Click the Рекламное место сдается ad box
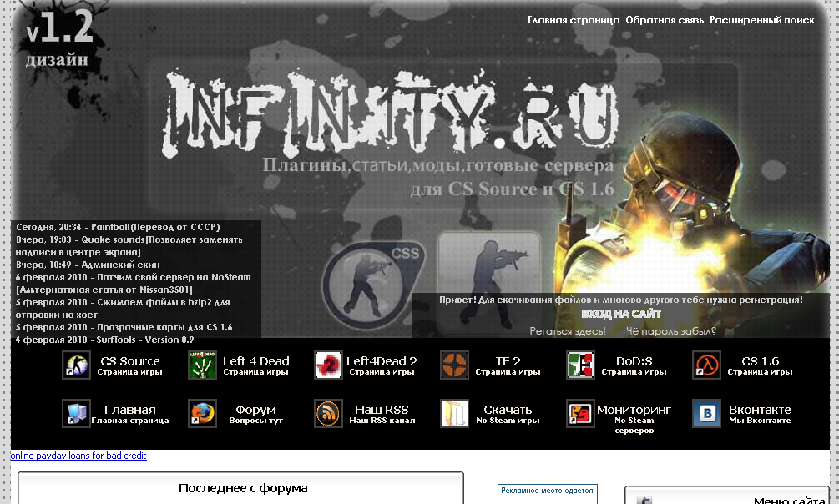 click(547, 493)
